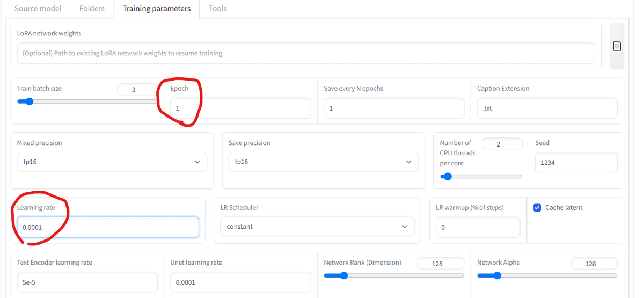
Task: Open the Mixed precision dropdown
Action: pyautogui.click(x=112, y=162)
